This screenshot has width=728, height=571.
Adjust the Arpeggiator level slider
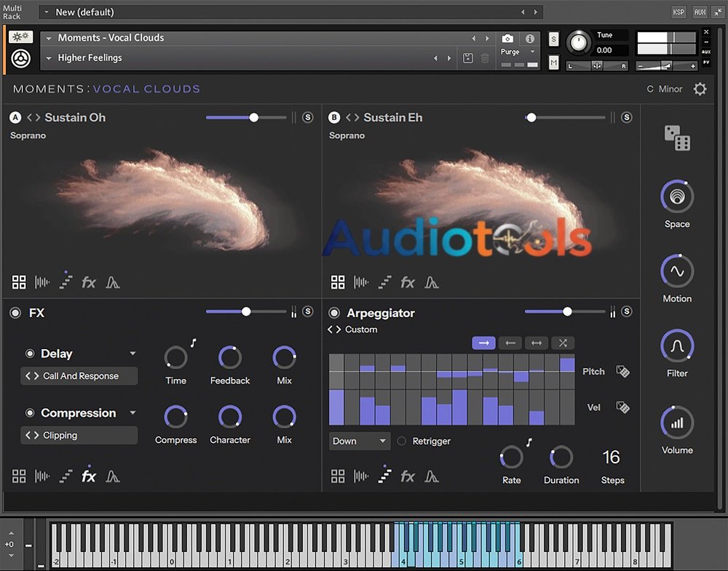pos(565,312)
